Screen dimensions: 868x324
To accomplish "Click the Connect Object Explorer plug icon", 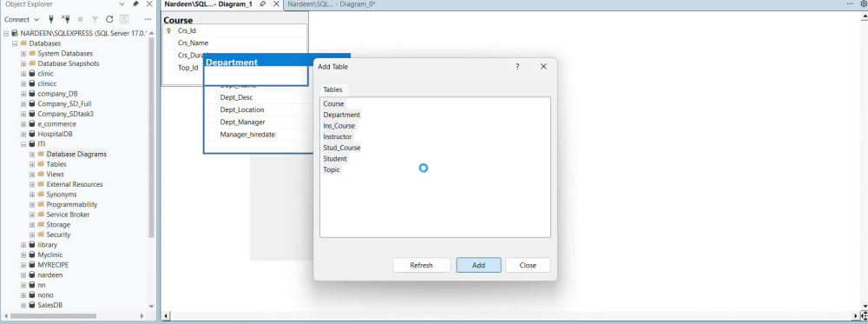I will point(51,19).
